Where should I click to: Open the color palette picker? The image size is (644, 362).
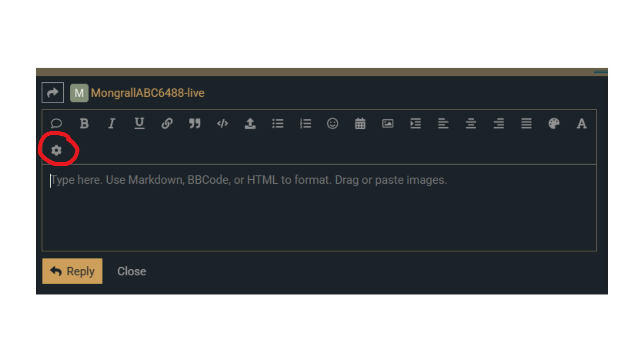554,123
